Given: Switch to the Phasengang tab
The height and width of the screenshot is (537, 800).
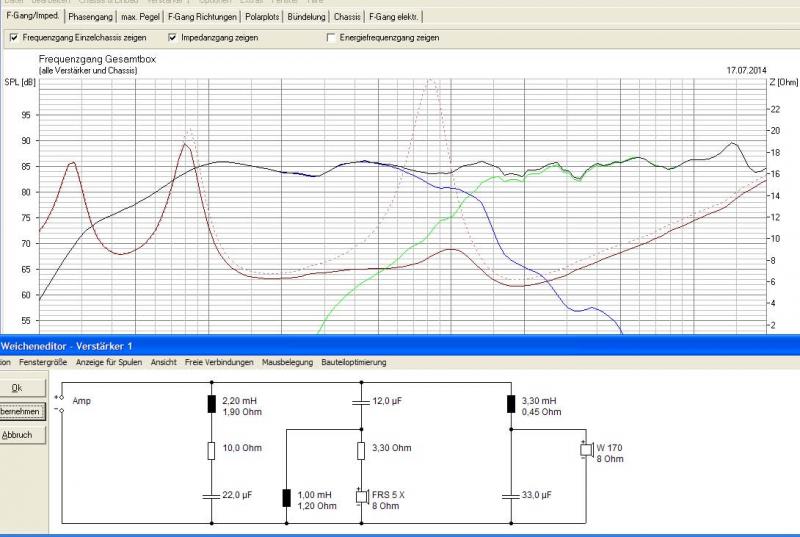Looking at the screenshot, I should coord(92,17).
